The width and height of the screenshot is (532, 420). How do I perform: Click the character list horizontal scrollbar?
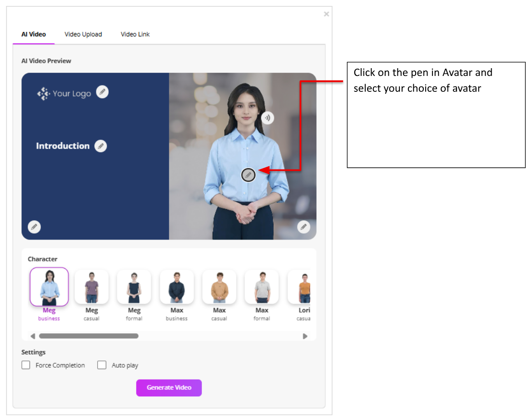coord(89,336)
